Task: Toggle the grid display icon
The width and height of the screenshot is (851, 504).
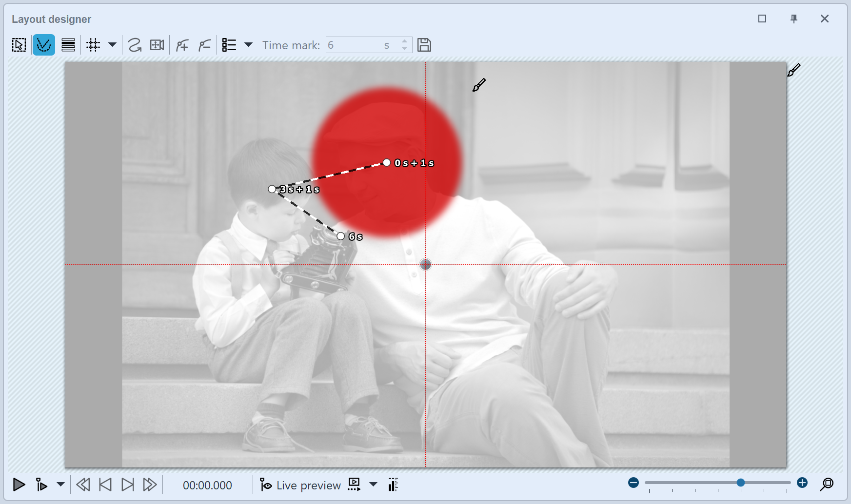Action: tap(93, 44)
